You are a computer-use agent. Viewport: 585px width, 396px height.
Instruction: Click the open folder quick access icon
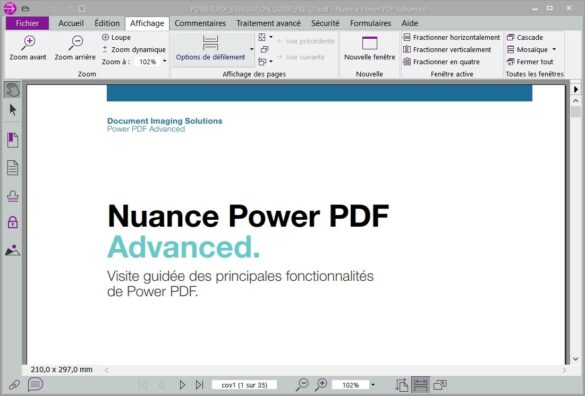[25, 8]
